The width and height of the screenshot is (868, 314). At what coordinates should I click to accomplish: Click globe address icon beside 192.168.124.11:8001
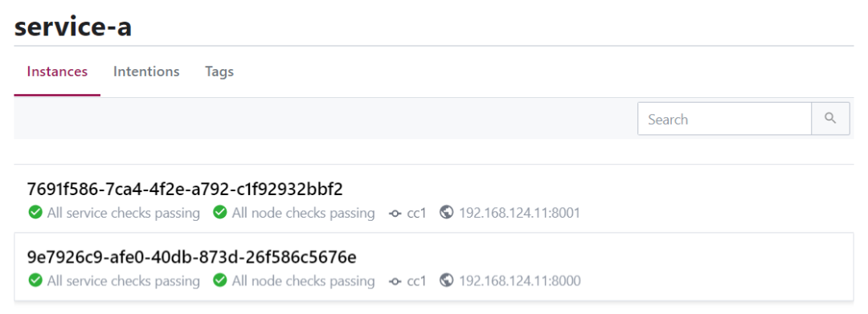(x=446, y=212)
